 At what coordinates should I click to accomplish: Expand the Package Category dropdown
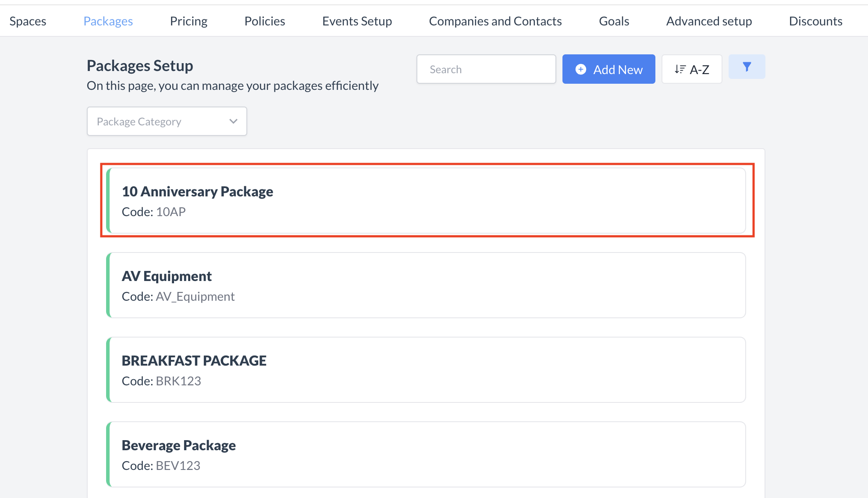tap(167, 121)
